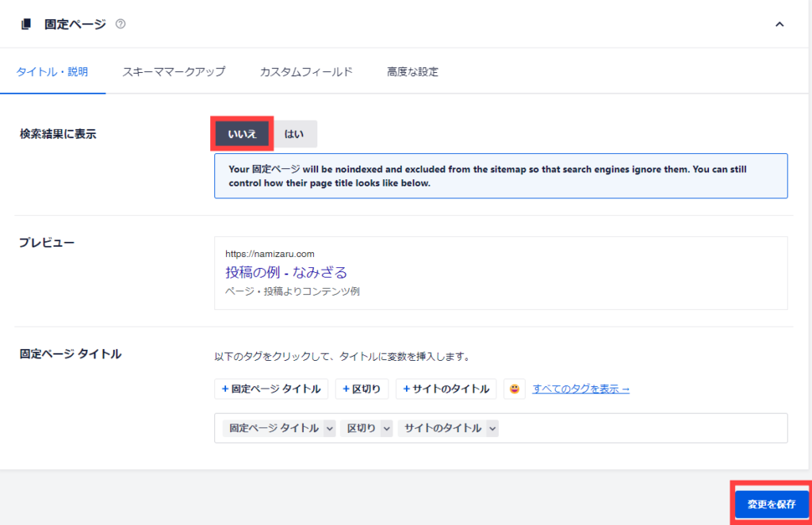This screenshot has width=812, height=525.
Task: Insert the +区切り tag
Action: (362, 389)
